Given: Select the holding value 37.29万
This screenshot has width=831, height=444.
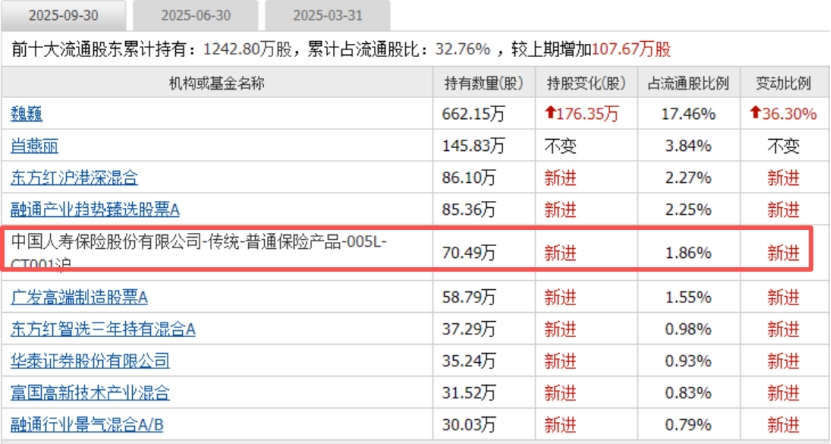Looking at the screenshot, I should [469, 329].
